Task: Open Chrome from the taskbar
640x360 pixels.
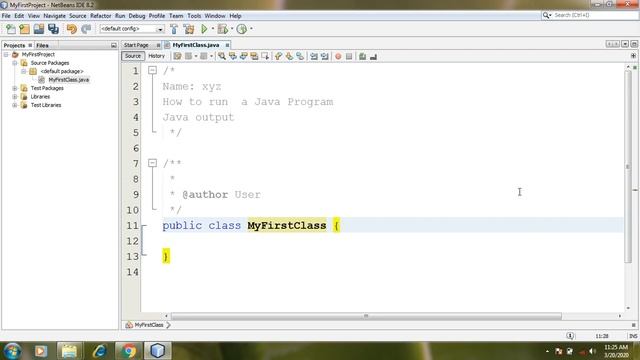Action: tap(129, 351)
